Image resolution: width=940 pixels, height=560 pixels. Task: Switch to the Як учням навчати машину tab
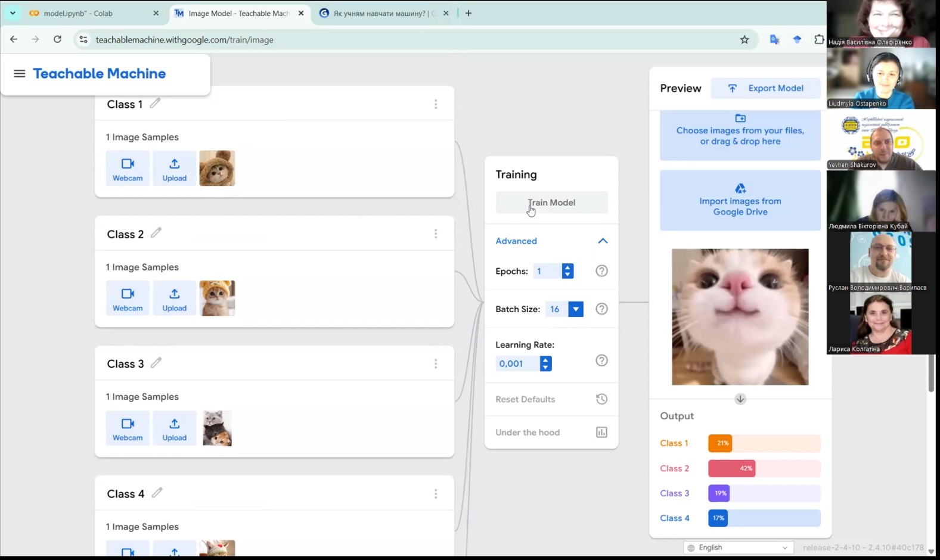[x=383, y=13]
